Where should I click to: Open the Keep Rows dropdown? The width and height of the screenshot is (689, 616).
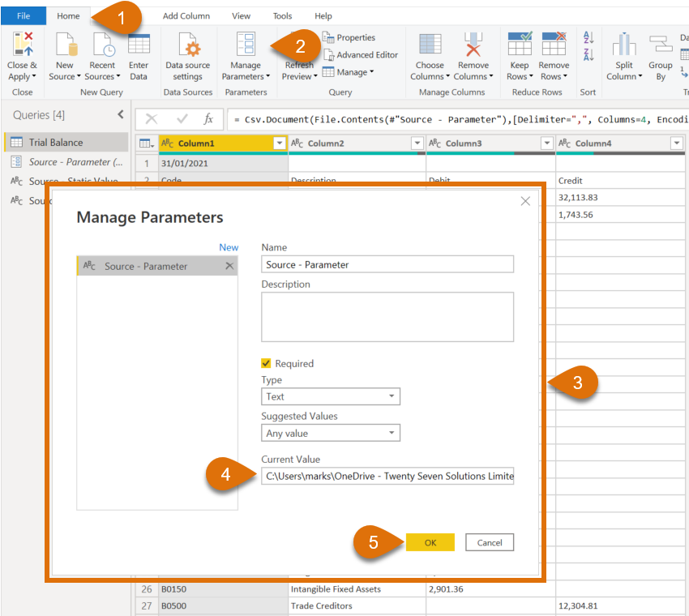pyautogui.click(x=520, y=54)
